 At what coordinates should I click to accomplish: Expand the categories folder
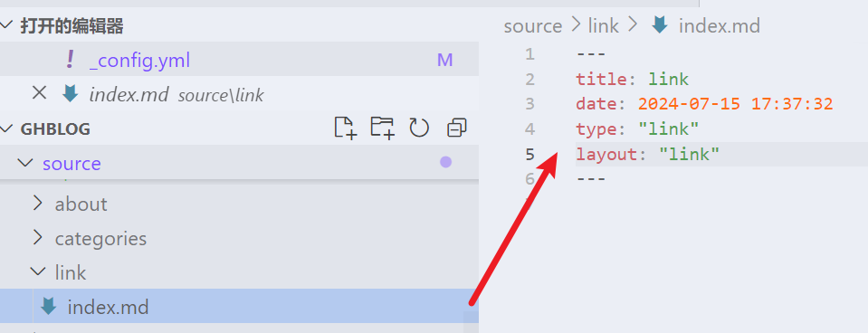point(37,238)
